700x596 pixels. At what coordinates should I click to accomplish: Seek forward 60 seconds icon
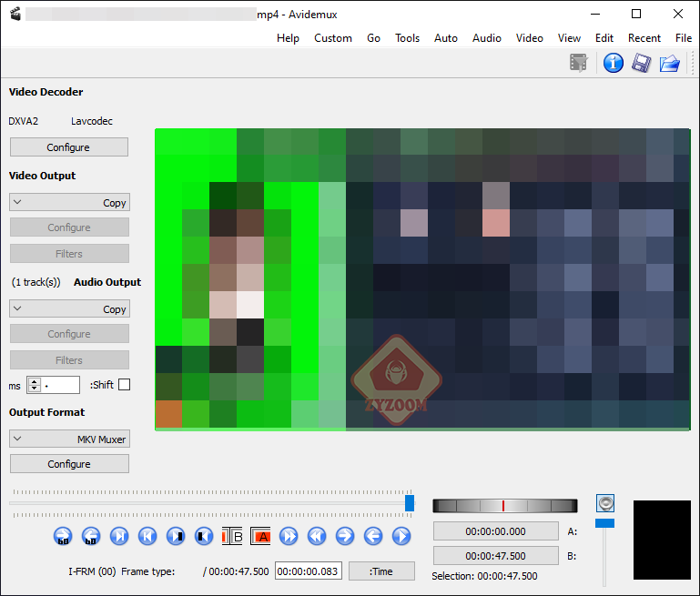click(63, 536)
